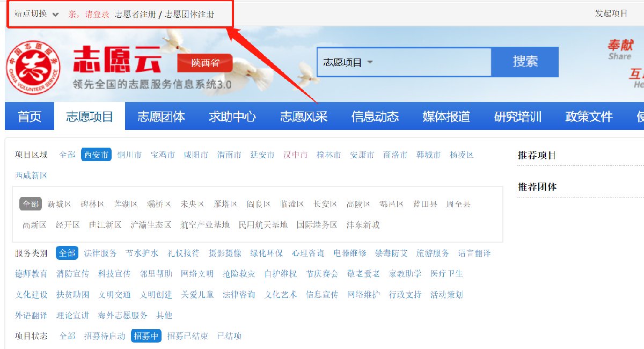The image size is (644, 349).
Task: Click 发起项目 in the top bar
Action: pos(611,13)
